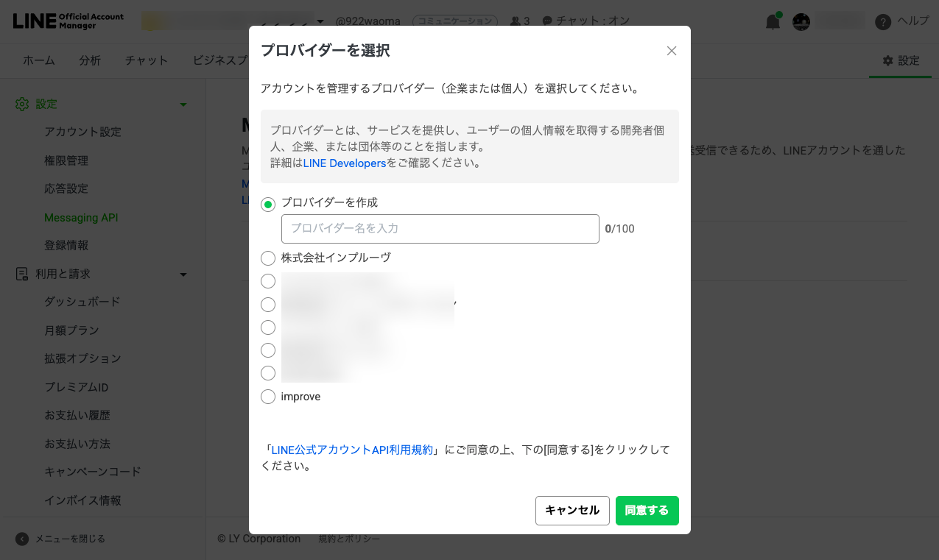
Task: Click the LINE Official Account Manager logo
Action: [68, 21]
